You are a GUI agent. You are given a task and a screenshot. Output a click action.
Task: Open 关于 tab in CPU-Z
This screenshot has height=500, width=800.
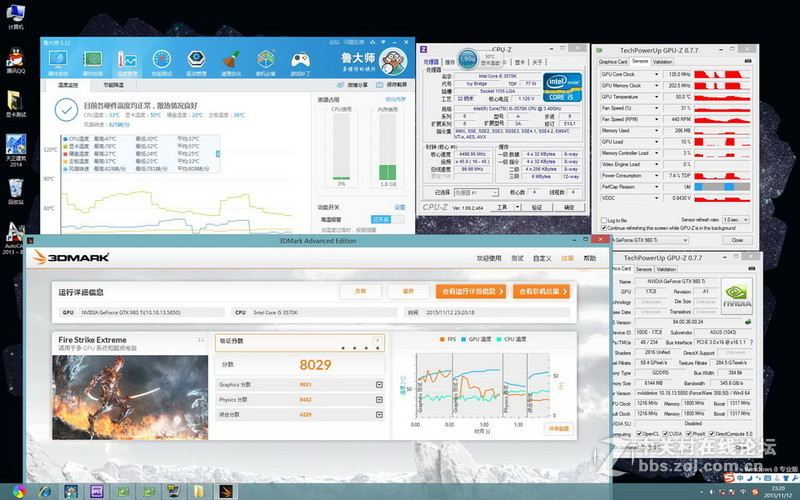click(537, 62)
